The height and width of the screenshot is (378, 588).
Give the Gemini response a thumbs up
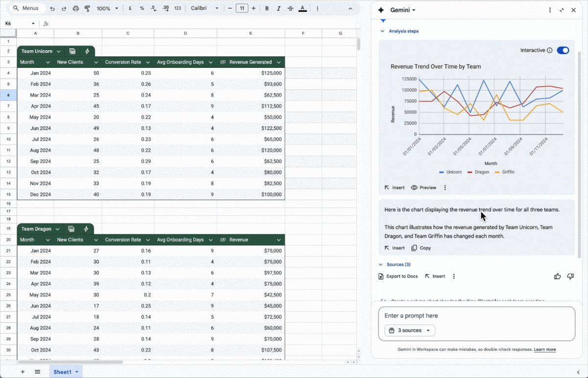pyautogui.click(x=557, y=277)
